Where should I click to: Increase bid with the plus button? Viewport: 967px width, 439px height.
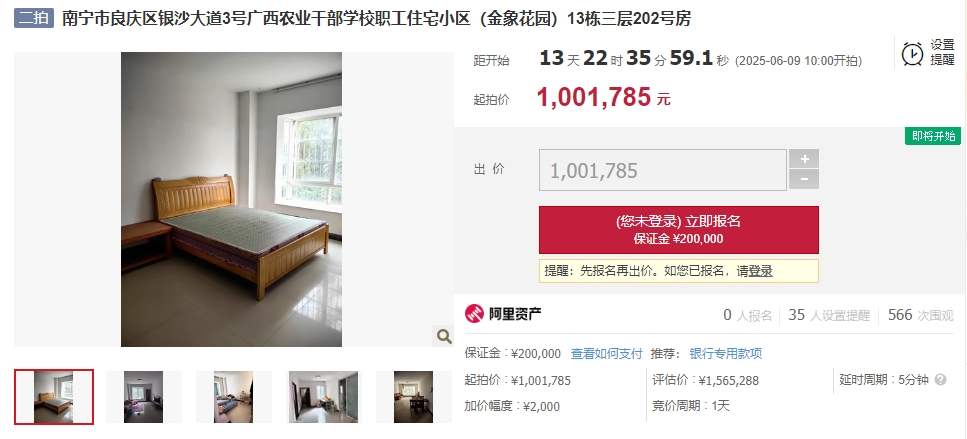point(804,158)
